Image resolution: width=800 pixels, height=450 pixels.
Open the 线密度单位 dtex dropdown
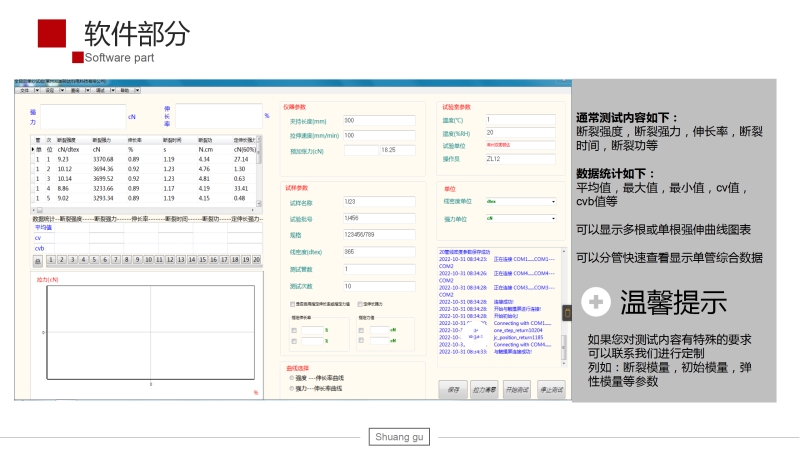pos(553,201)
